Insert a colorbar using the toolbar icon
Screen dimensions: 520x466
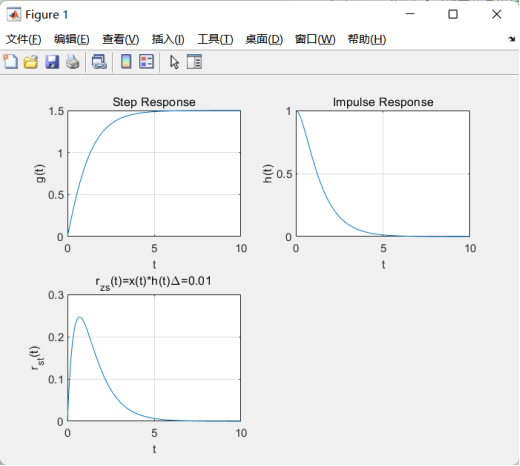pyautogui.click(x=126, y=62)
